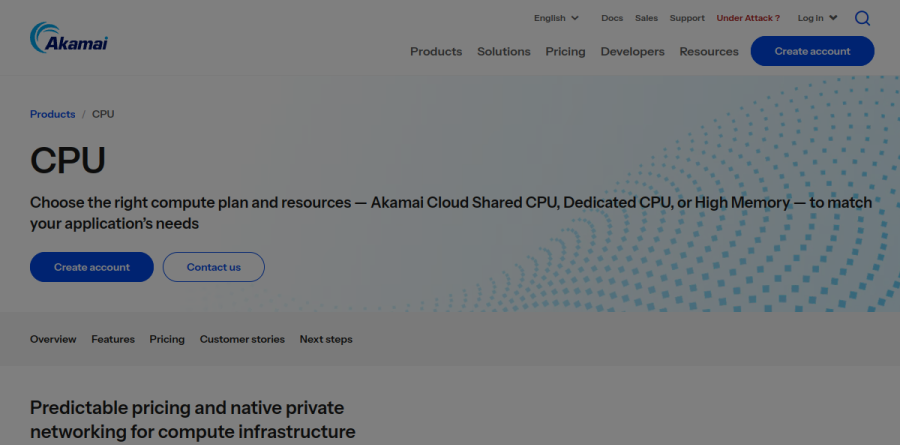
Task: Click the CPU breadcrumb text
Action: click(x=103, y=114)
